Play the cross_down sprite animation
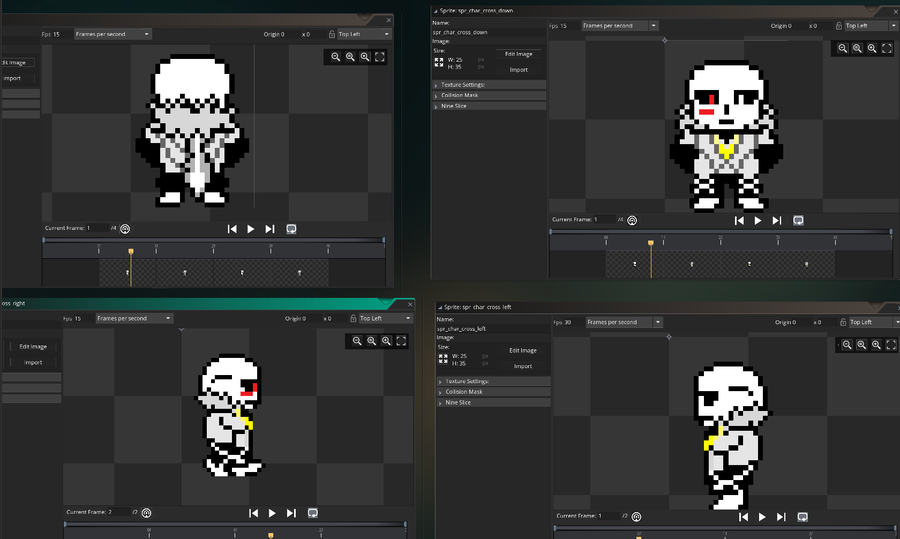The width and height of the screenshot is (900, 539). (x=758, y=220)
